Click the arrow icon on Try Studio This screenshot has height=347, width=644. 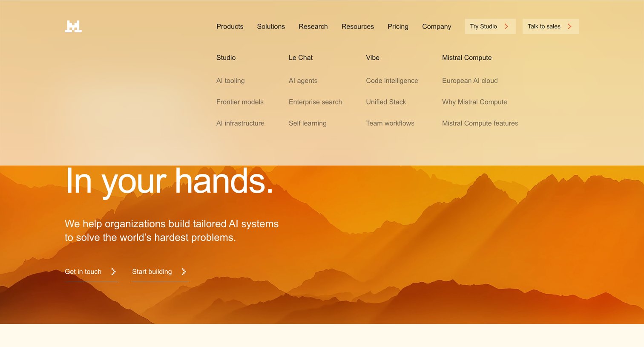click(506, 26)
